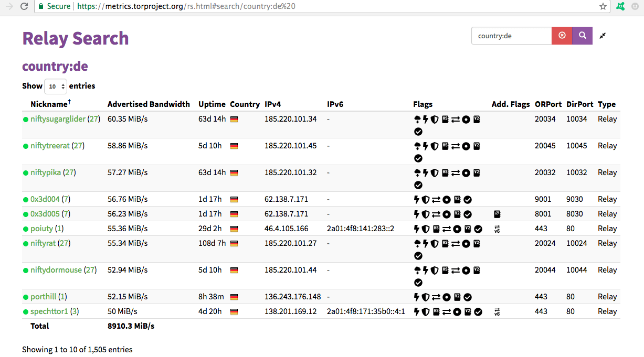Click the Secure padlock site info
Screen dimensions: 644x357
click(54, 6)
